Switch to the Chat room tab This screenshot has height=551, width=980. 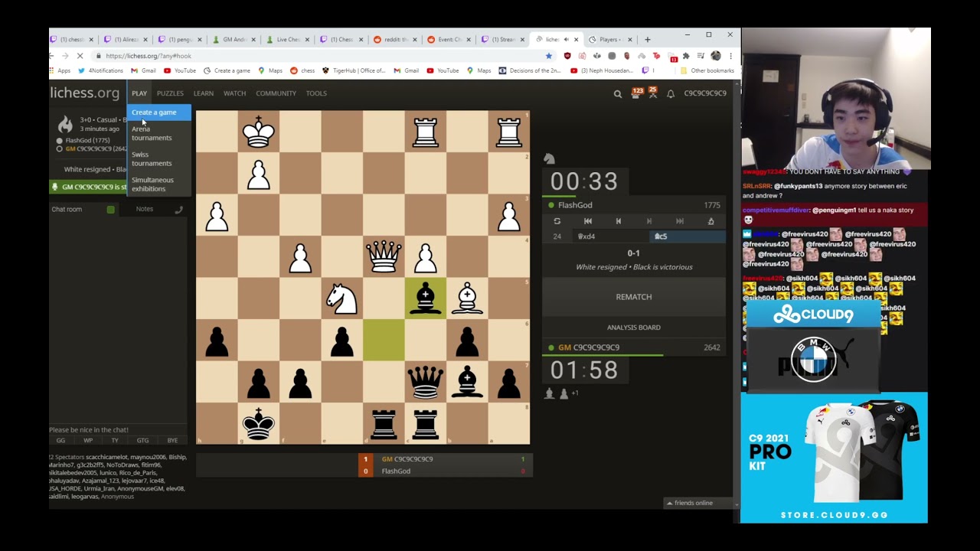coord(67,209)
